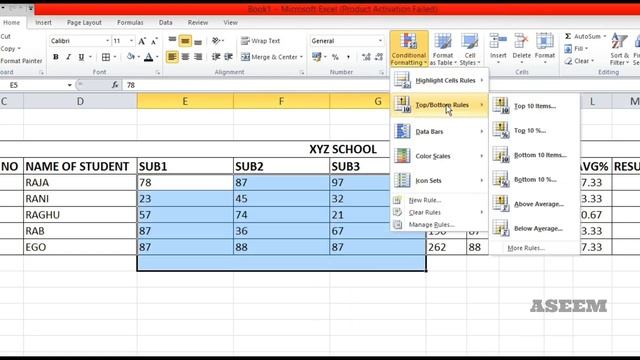
Task: Click Delete cells button
Action: 521,48
